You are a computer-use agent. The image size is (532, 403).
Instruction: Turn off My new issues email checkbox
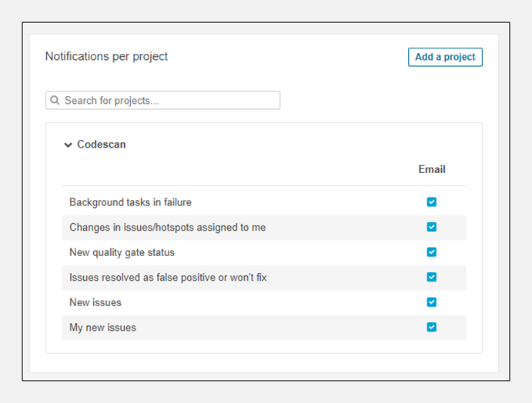[431, 327]
